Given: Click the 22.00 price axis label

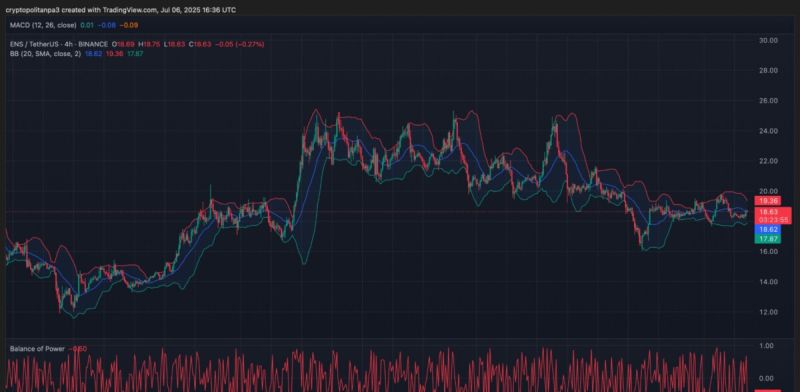Looking at the screenshot, I should pyautogui.click(x=768, y=161).
